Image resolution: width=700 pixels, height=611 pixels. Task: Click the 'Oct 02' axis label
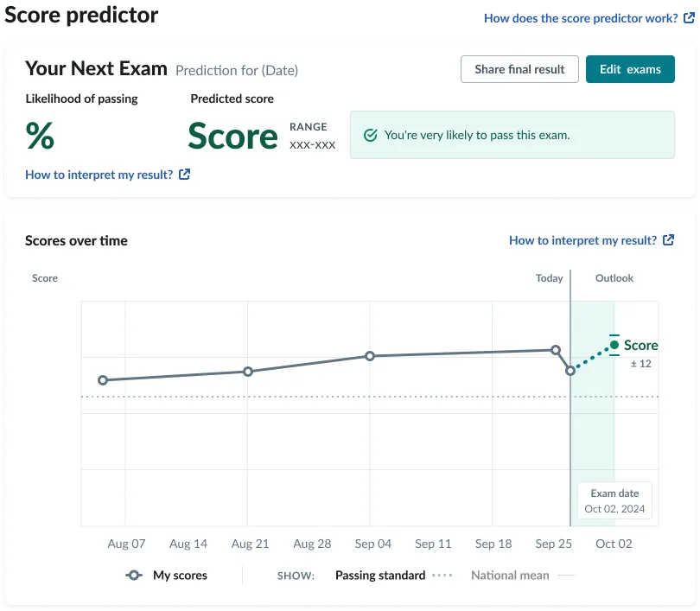(x=614, y=544)
